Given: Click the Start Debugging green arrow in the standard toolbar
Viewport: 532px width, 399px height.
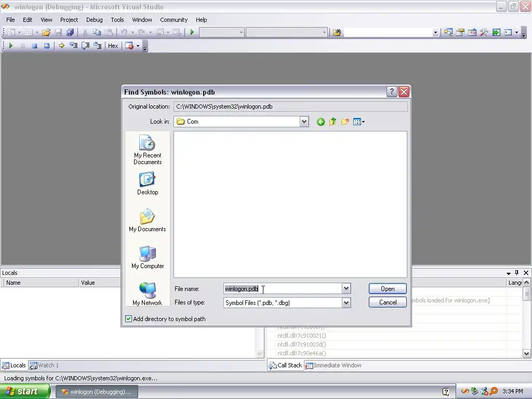Looking at the screenshot, I should click(192, 32).
